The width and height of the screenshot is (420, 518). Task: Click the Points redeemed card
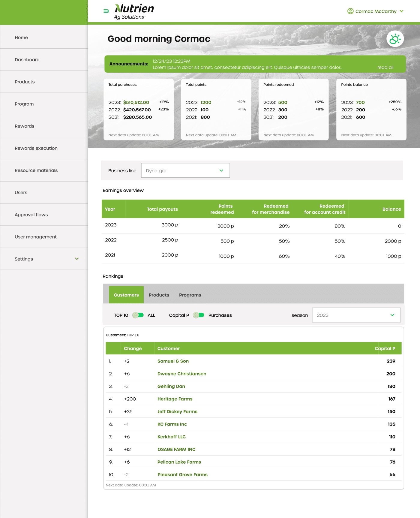294,110
